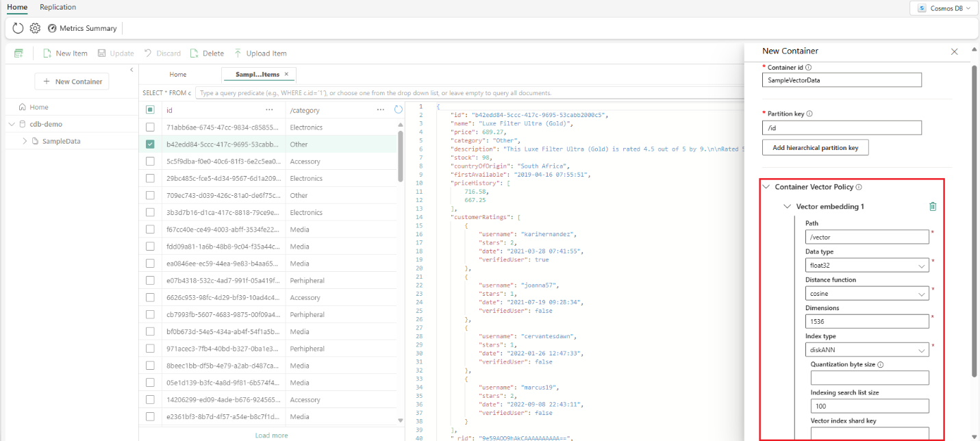The image size is (980, 441).
Task: Click the Dimensions input field
Action: point(867,321)
